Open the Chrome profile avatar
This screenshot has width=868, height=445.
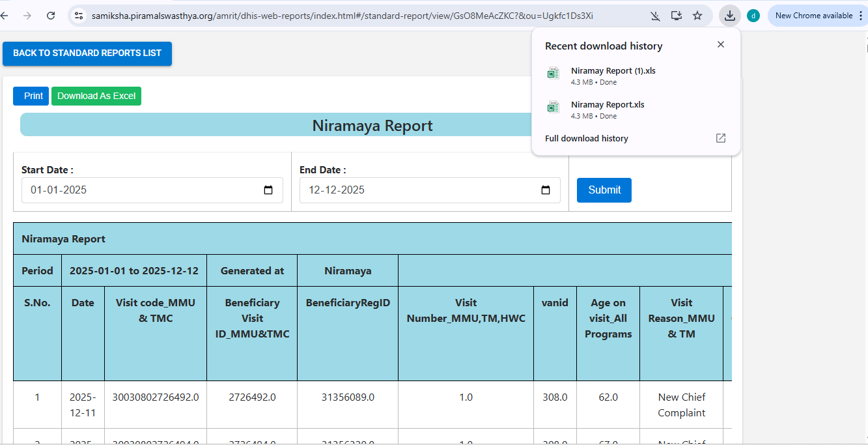click(x=753, y=16)
